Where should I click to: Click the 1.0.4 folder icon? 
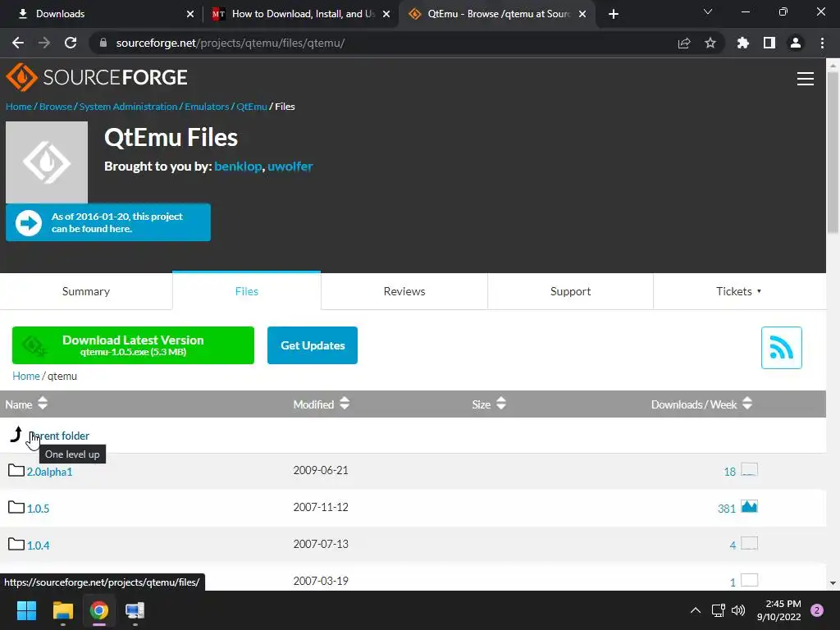tap(16, 545)
